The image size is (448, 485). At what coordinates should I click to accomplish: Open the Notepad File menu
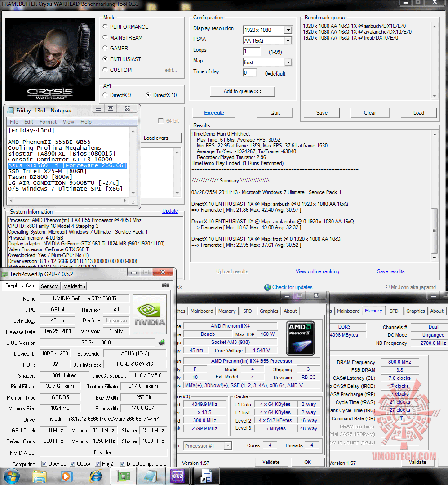point(14,122)
